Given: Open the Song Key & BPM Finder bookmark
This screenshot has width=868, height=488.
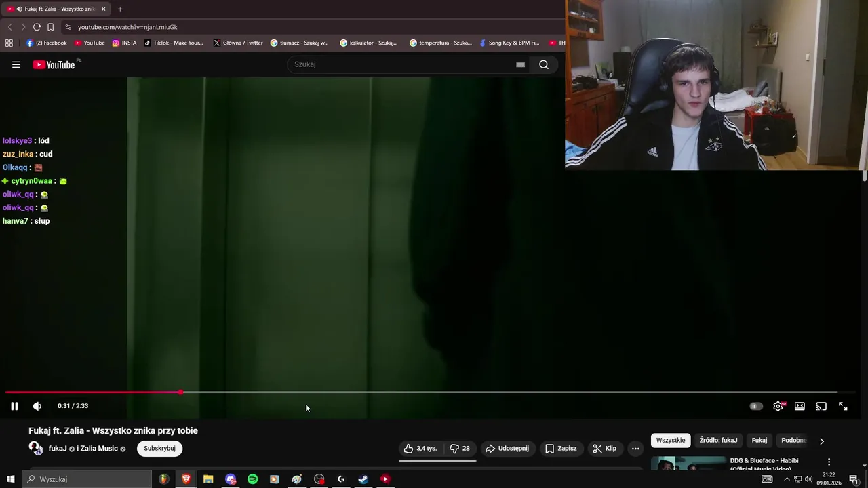Looking at the screenshot, I should point(509,43).
